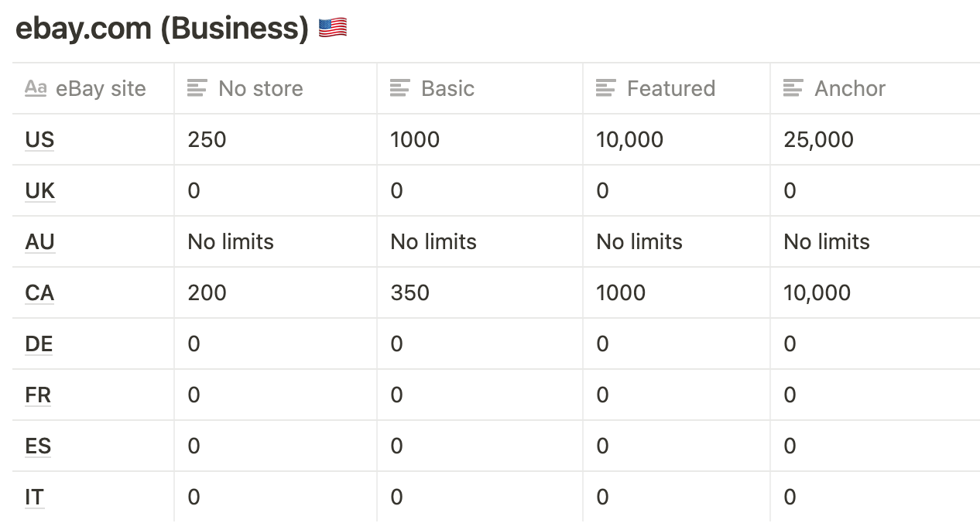
Task: Open the US row page
Action: (x=39, y=139)
